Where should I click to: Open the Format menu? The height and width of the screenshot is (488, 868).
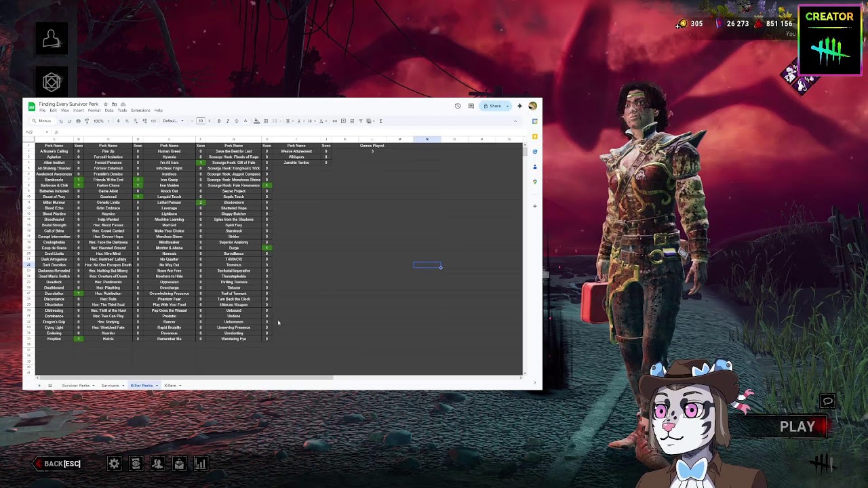point(94,110)
